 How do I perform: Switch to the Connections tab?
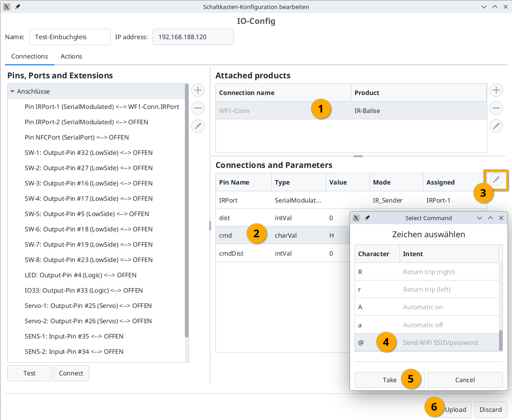pos(29,56)
